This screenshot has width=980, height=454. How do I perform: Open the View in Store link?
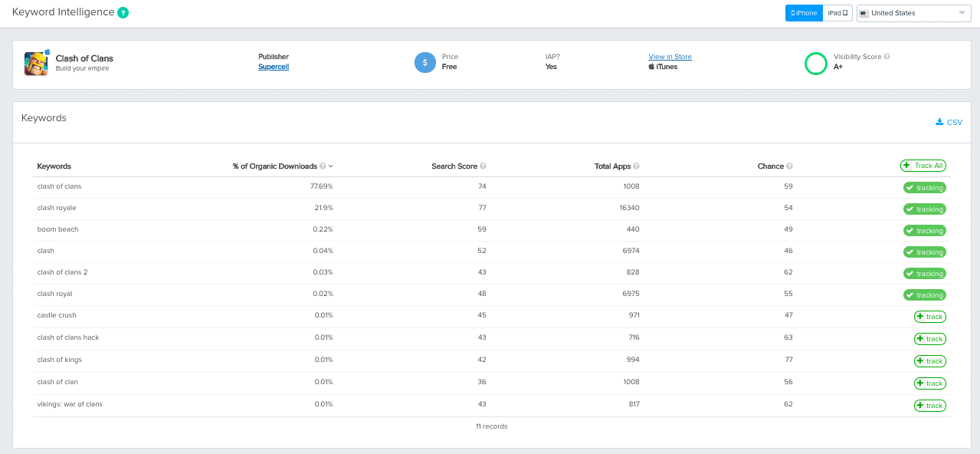[670, 57]
